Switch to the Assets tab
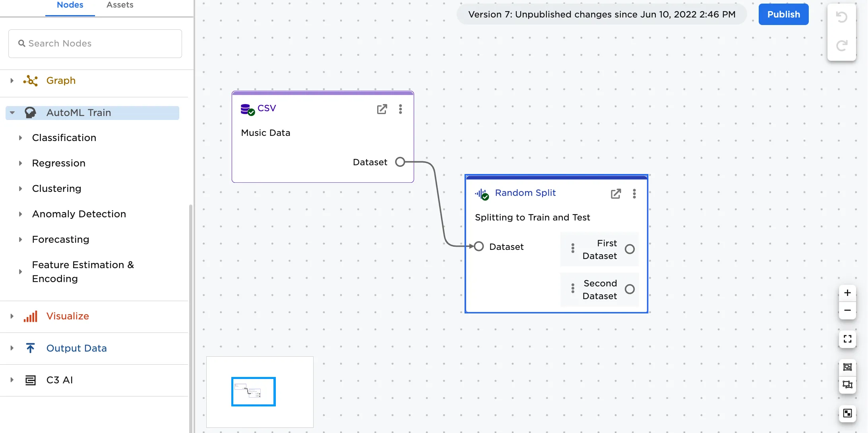868x433 pixels. (119, 5)
